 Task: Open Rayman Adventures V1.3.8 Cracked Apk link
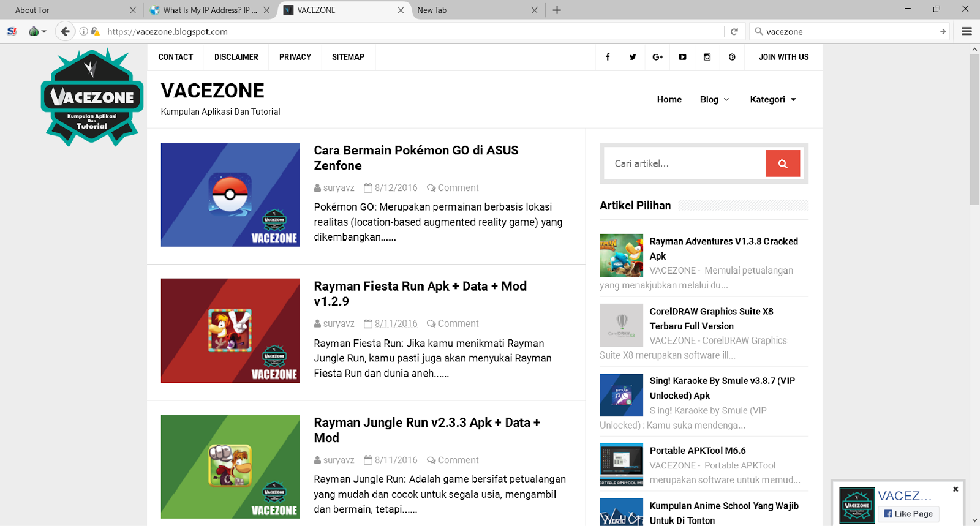point(724,249)
